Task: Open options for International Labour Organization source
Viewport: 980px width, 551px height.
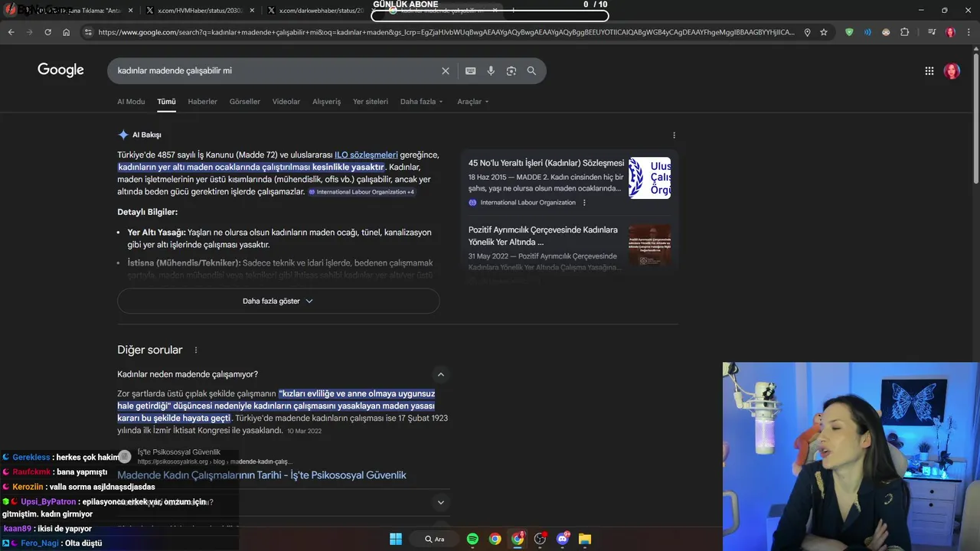Action: (x=584, y=203)
